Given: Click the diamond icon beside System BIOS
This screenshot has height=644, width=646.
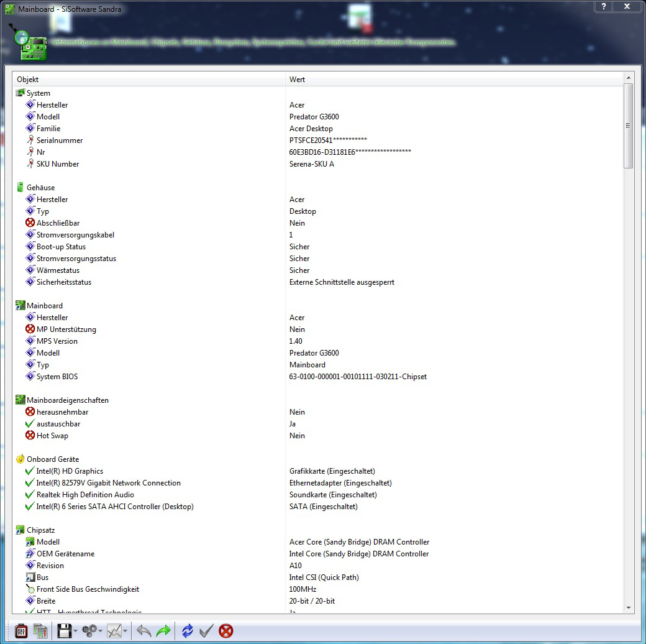Looking at the screenshot, I should [30, 376].
